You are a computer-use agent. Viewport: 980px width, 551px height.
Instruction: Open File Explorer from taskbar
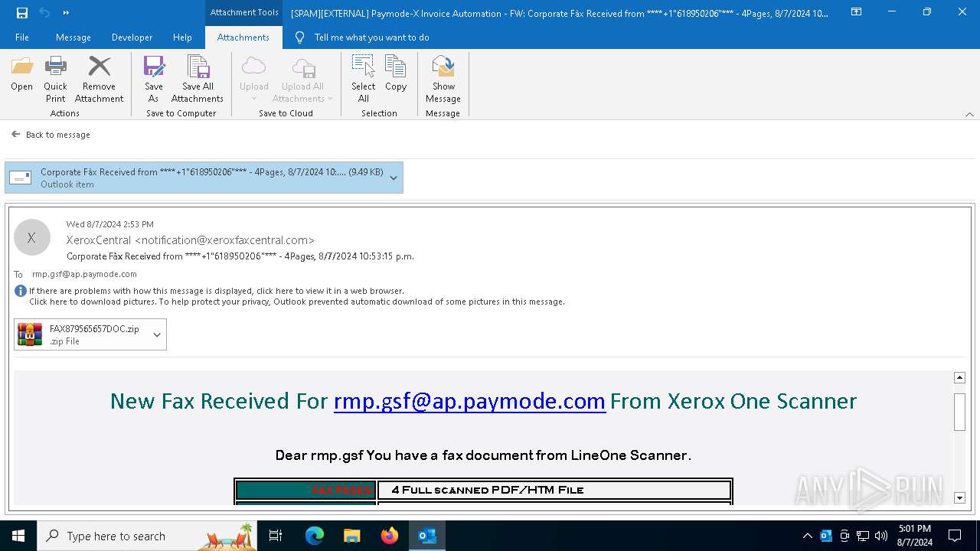[351, 536]
